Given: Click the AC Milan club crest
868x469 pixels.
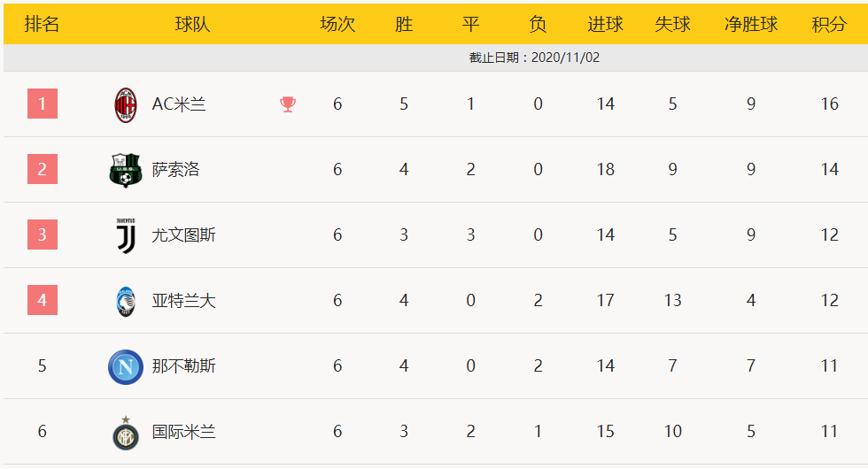Looking at the screenshot, I should coord(126,104).
